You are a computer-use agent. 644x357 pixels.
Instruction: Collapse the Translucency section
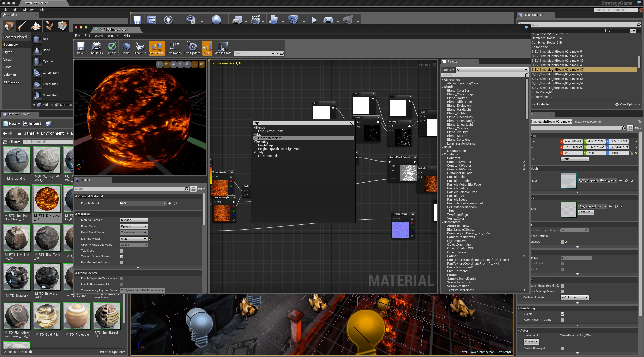coord(76,273)
